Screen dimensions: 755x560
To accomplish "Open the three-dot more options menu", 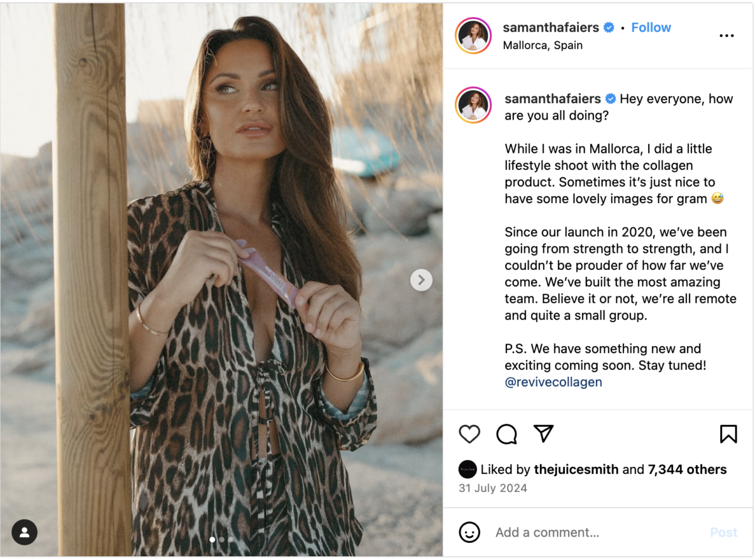I will [x=727, y=36].
